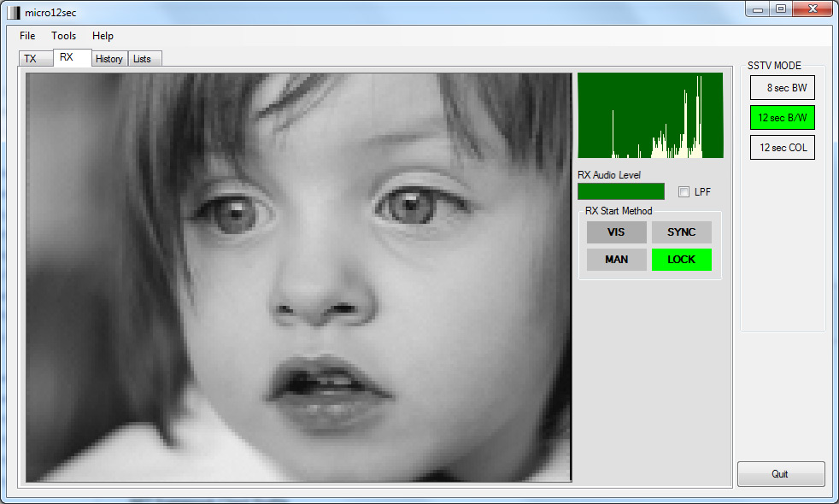Click the Quit button
This screenshot has height=504, width=839.
(781, 474)
